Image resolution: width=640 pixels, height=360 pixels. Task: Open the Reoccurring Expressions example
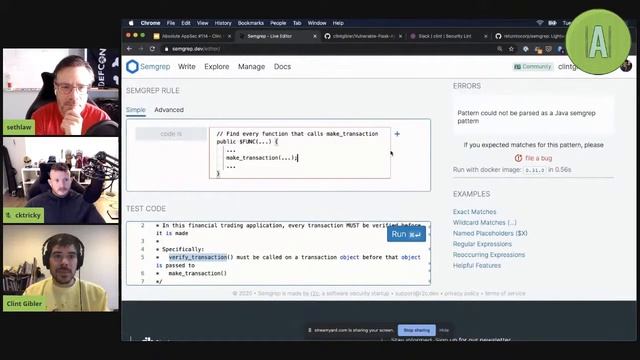click(489, 255)
